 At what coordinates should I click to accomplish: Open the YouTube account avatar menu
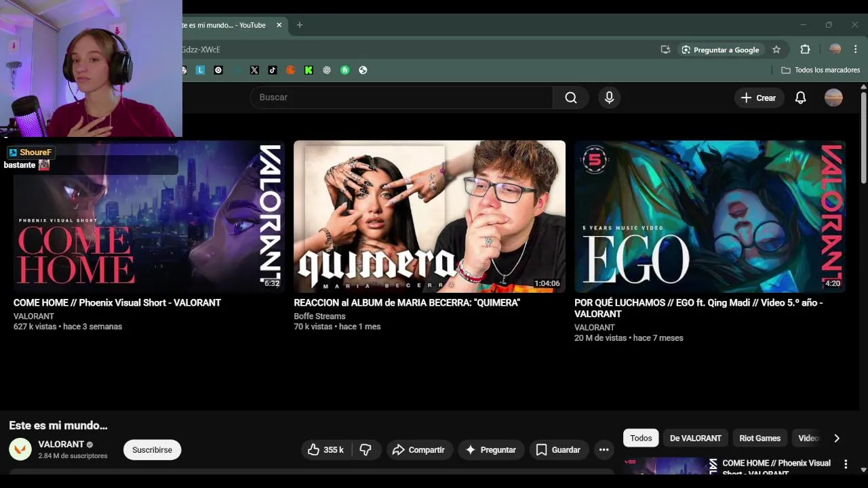833,98
